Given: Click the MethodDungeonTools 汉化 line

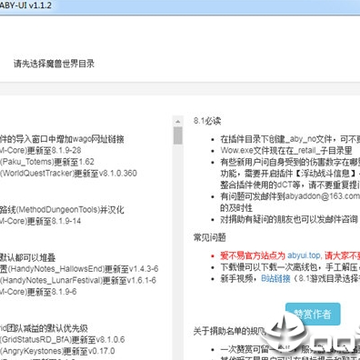Looking at the screenshot, I should (62, 210).
